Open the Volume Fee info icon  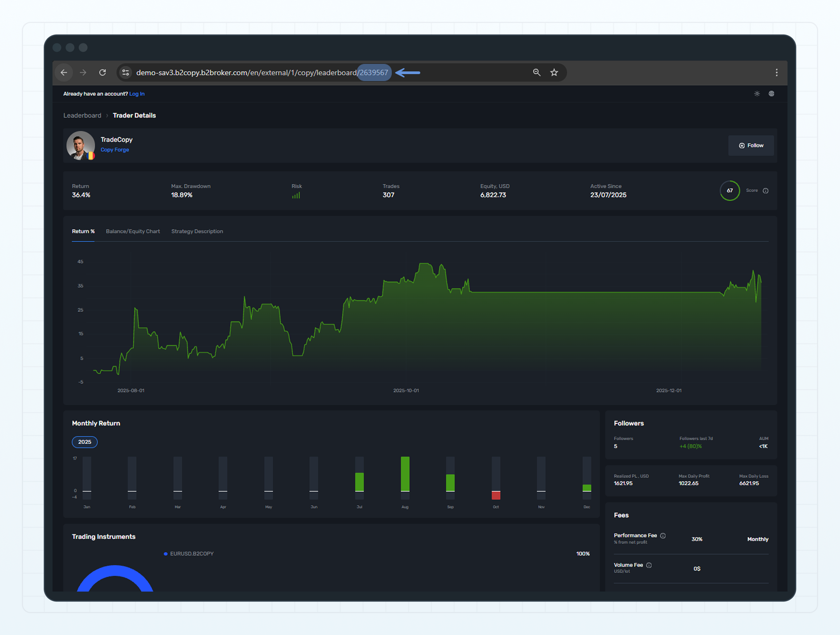click(x=649, y=565)
